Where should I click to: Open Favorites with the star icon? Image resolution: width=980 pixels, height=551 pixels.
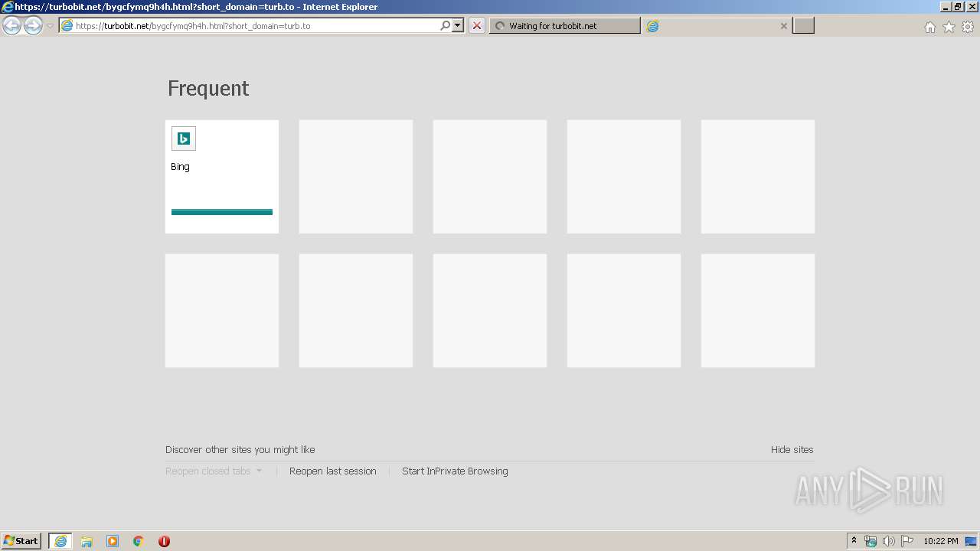[949, 27]
